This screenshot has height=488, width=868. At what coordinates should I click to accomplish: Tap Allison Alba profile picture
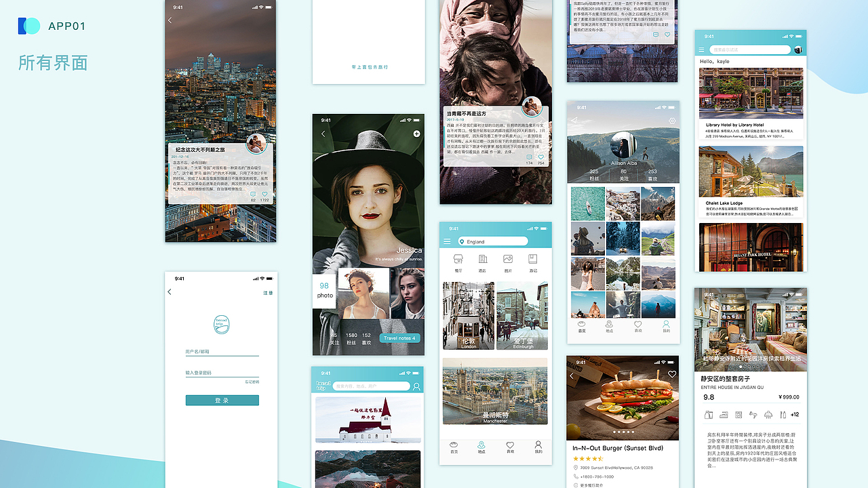coord(623,144)
